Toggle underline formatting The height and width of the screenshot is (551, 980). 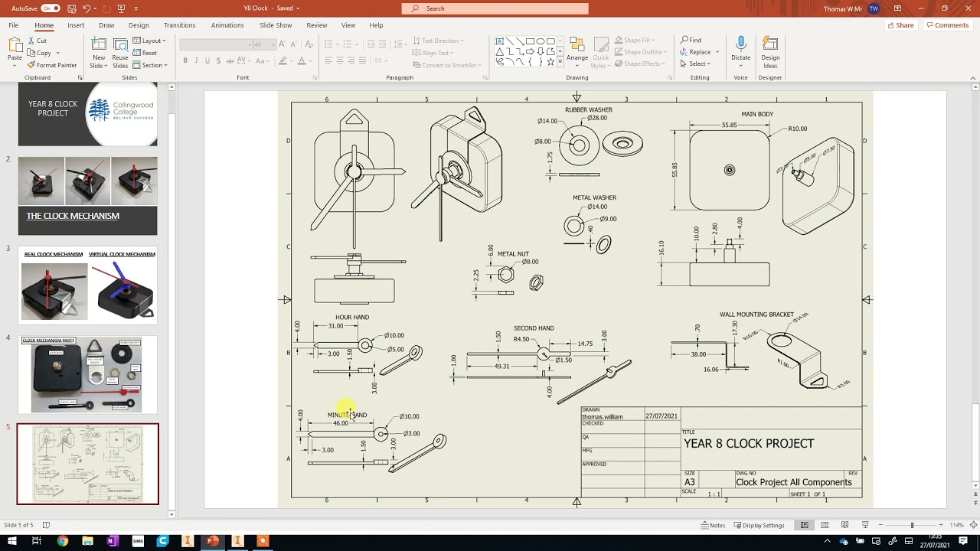[207, 60]
